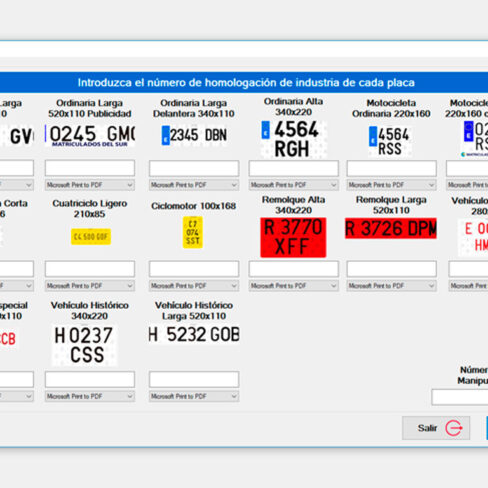The image size is (488, 488).
Task: Click the homologation field under Motocicleta Ordinaria 220x160
Action: (x=392, y=168)
